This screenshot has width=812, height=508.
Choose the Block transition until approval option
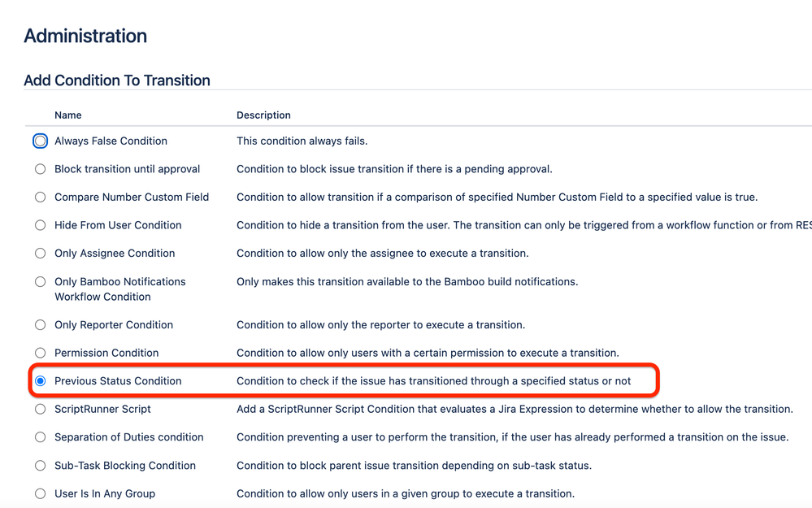point(40,169)
